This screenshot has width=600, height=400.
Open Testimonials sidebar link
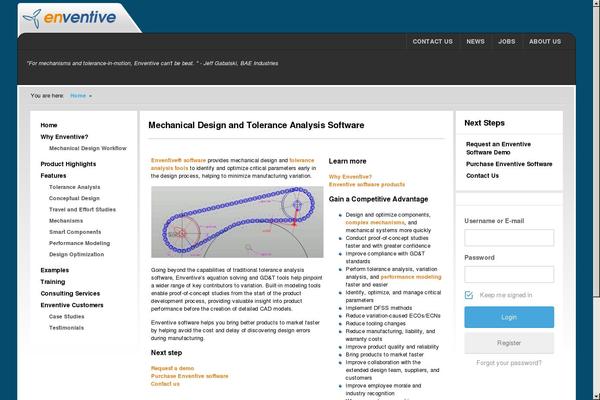pyautogui.click(x=67, y=328)
